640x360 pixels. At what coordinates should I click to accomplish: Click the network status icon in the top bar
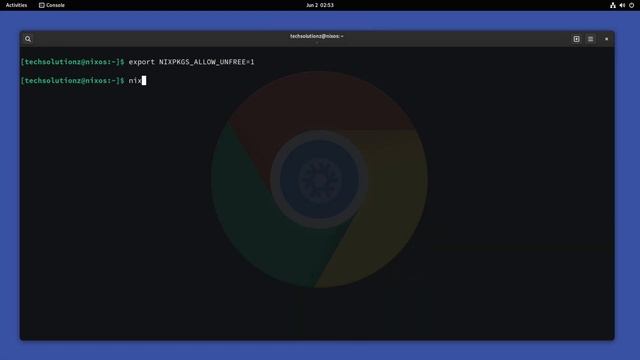tap(613, 5)
